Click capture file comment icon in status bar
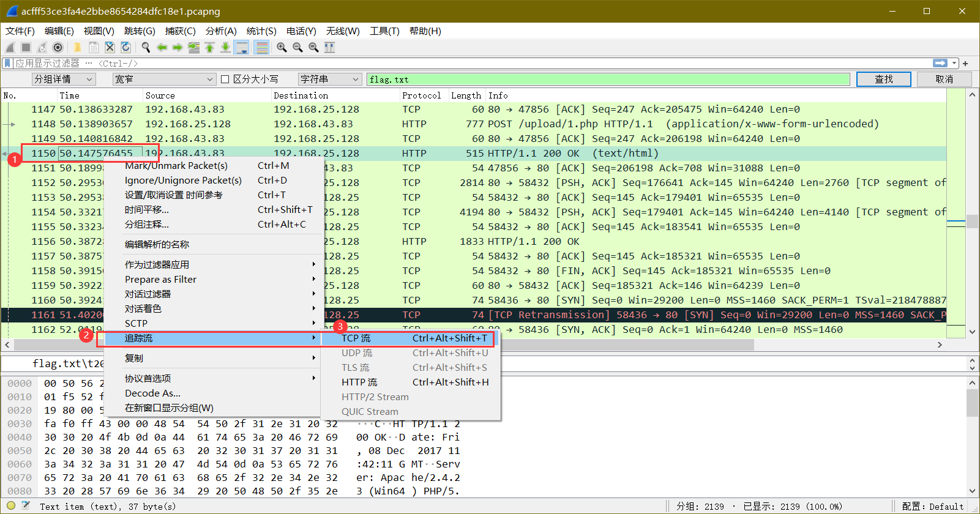This screenshot has width=980, height=514. 26,505
